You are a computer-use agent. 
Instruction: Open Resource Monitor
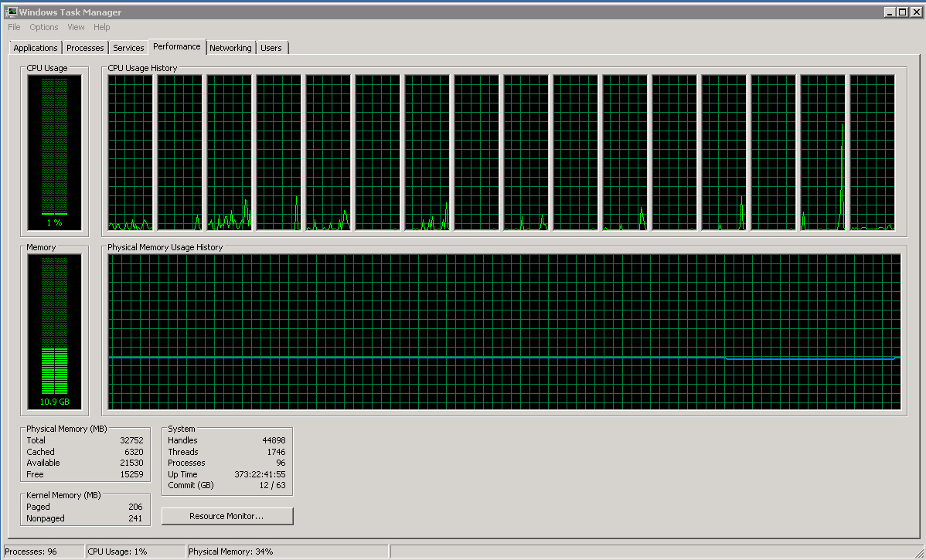pyautogui.click(x=227, y=516)
